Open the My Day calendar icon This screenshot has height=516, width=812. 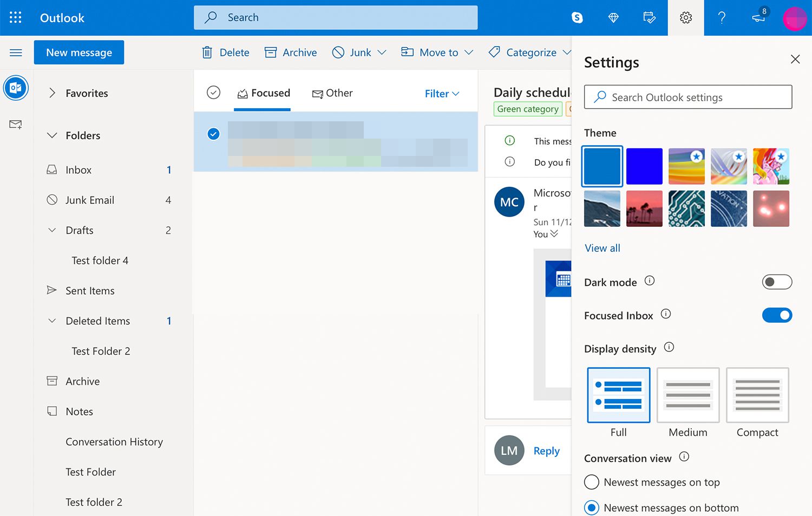(649, 18)
